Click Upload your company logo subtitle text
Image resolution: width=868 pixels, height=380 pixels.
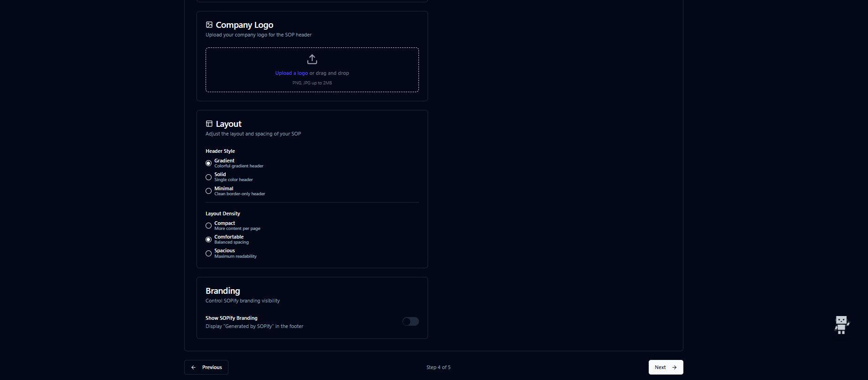coord(258,35)
